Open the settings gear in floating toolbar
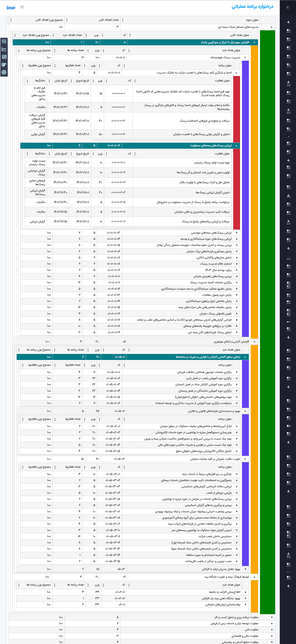The height and width of the screenshot is (644, 296). pyautogui.click(x=4, y=73)
